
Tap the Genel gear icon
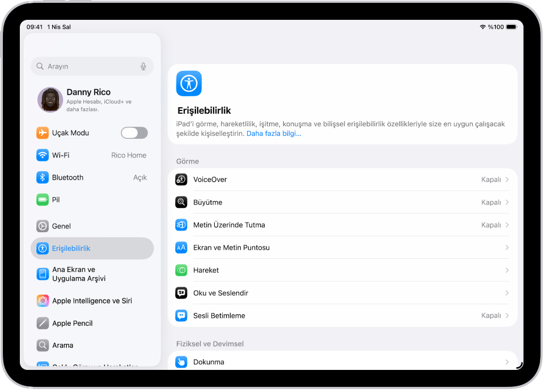coord(42,226)
